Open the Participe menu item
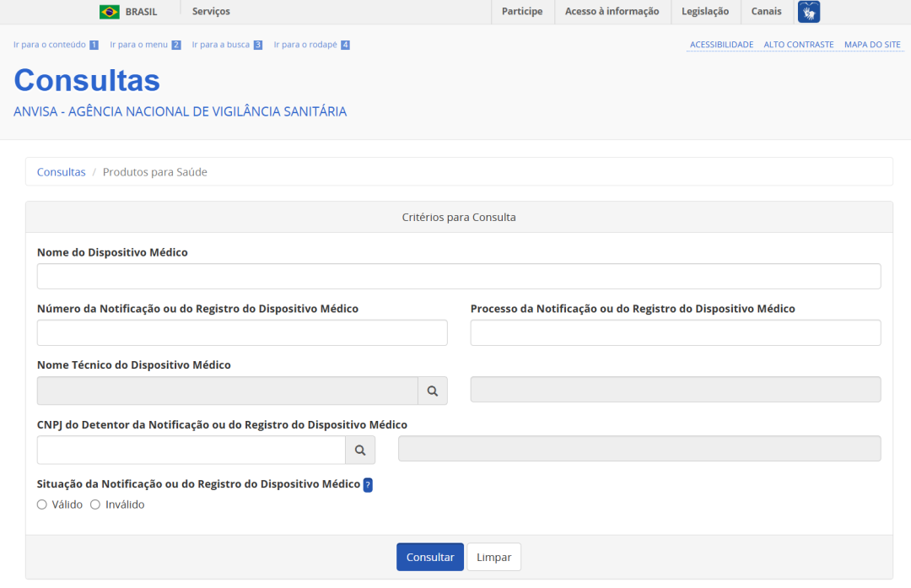This screenshot has width=911, height=588. point(522,12)
